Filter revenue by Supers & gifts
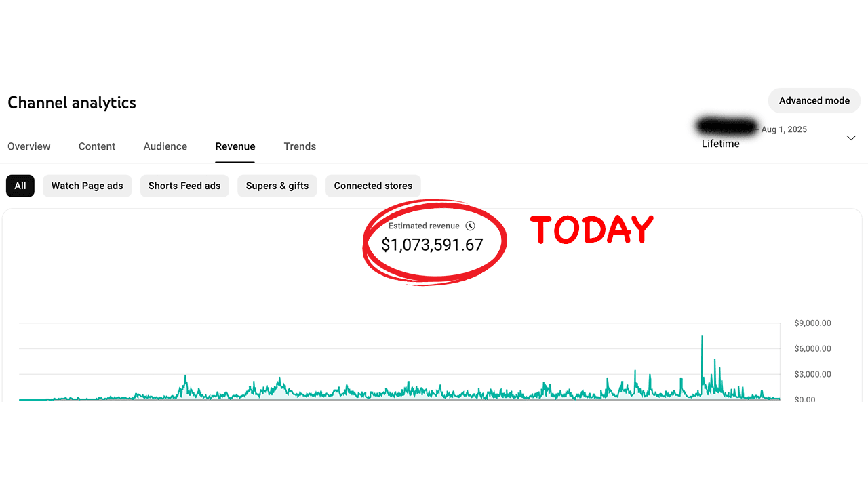This screenshot has height=488, width=868. tap(277, 186)
